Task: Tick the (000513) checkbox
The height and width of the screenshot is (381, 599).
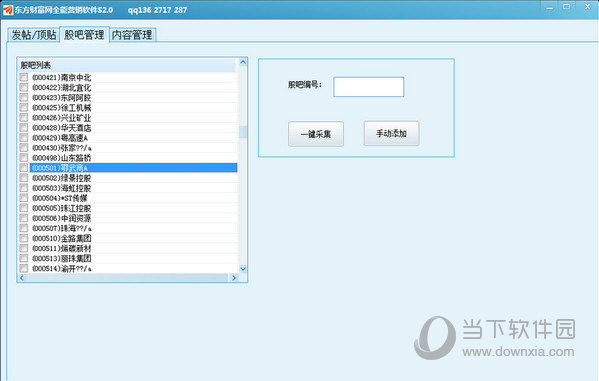Action: click(24, 258)
